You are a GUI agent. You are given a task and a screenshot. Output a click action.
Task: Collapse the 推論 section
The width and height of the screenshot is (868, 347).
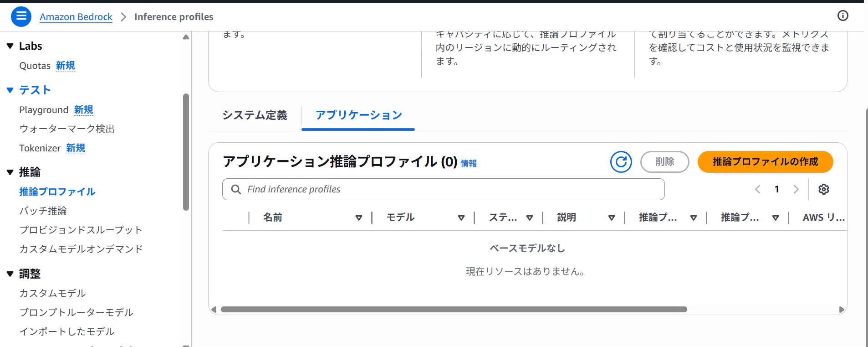click(10, 172)
